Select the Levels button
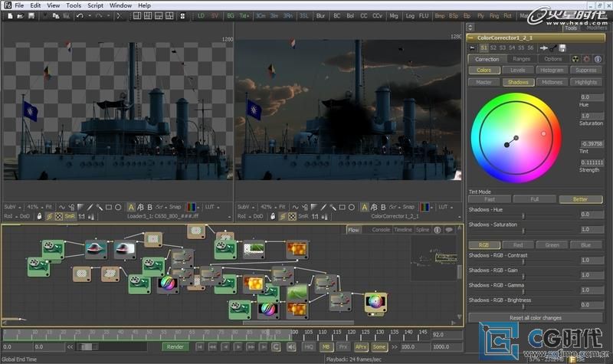Screen dimensions: 613x364 tap(518, 71)
